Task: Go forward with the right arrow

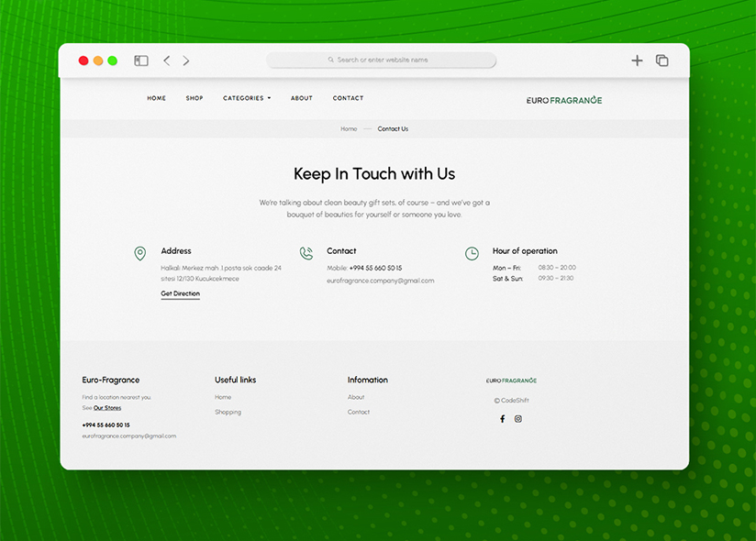Action: (x=186, y=61)
